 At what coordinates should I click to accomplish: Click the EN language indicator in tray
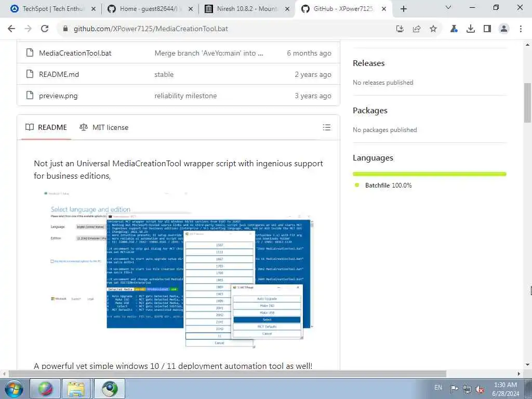point(438,388)
